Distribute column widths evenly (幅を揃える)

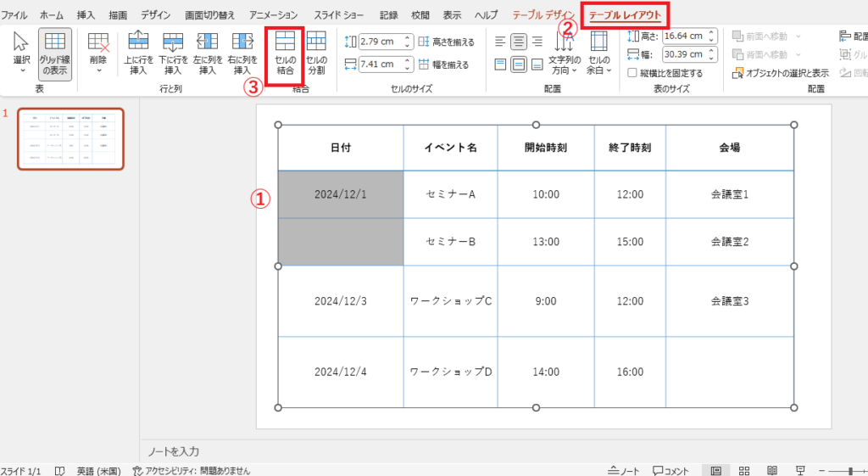coord(443,64)
